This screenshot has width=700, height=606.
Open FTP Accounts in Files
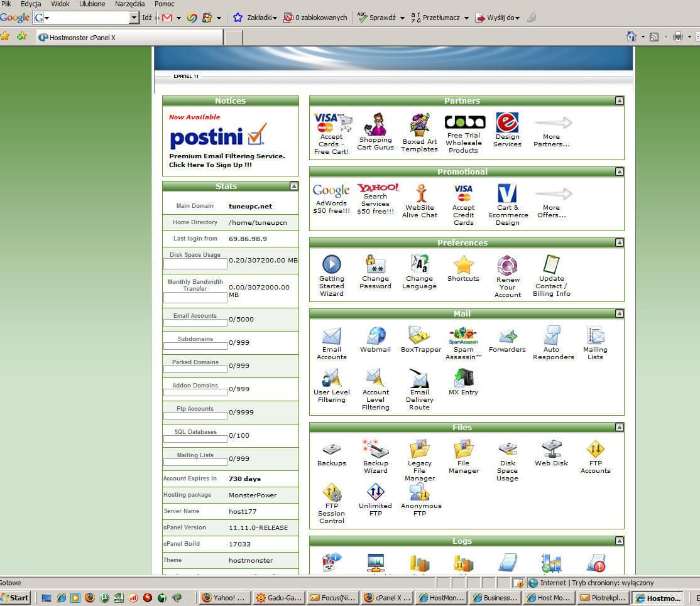[595, 457]
